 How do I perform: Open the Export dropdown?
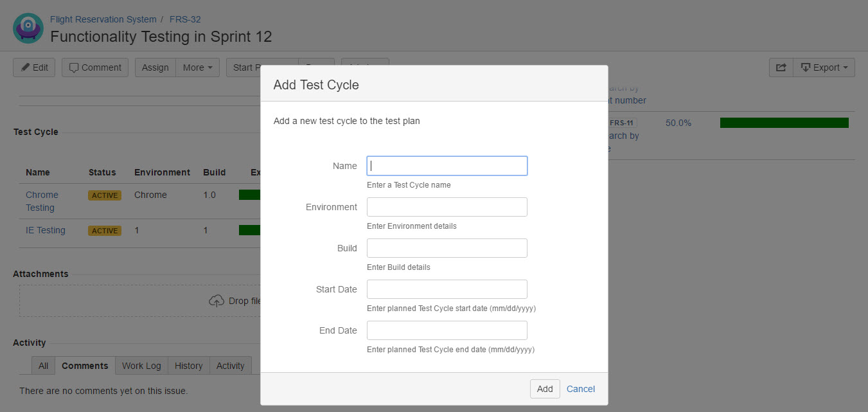[x=824, y=67]
